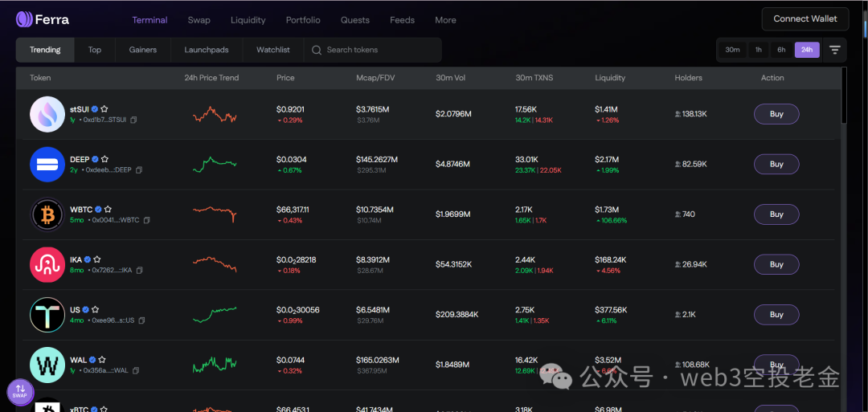Click WBTC price $66,317.11

[293, 210]
